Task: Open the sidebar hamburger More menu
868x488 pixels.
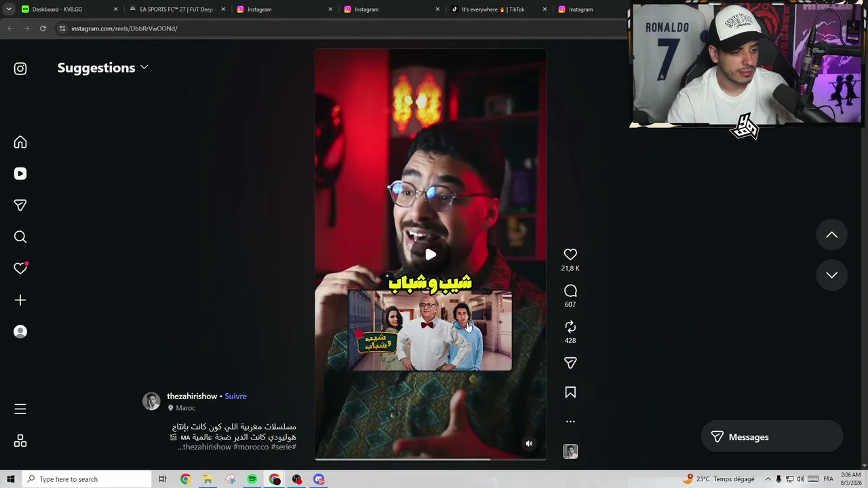Action: 20,409
